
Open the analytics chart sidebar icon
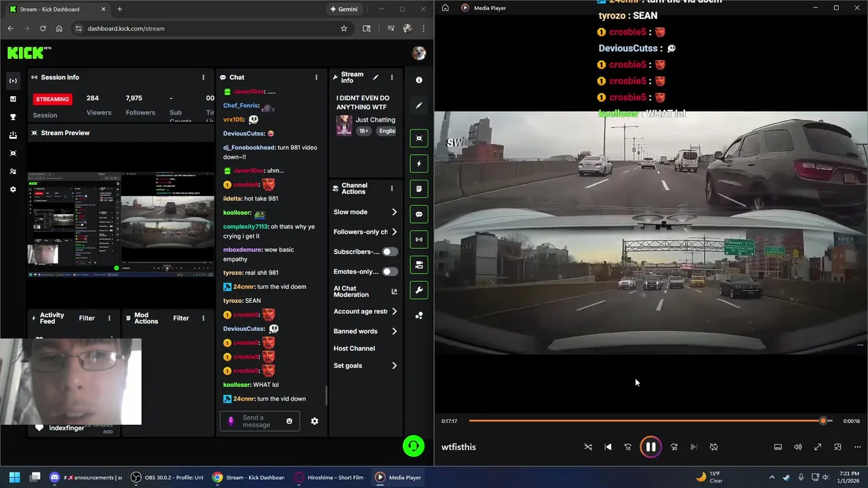(x=13, y=99)
